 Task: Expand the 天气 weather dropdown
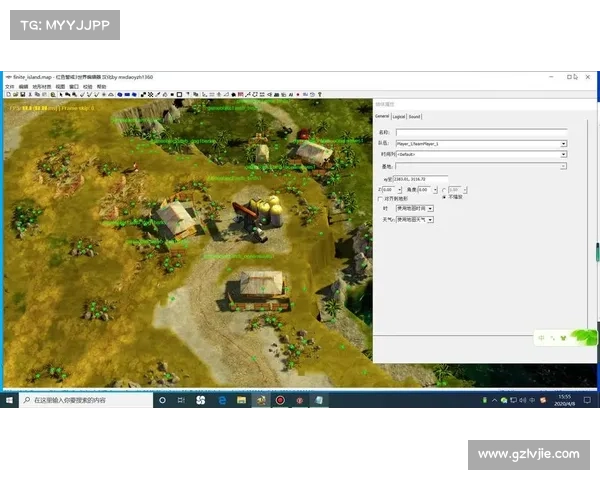(x=430, y=219)
